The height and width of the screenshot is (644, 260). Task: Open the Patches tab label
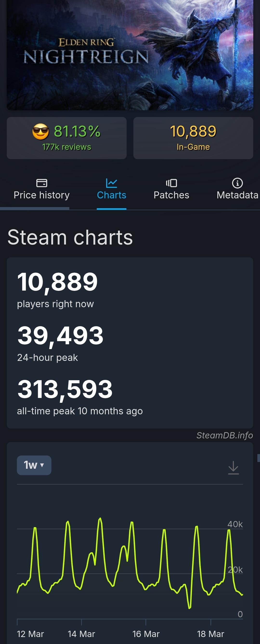click(171, 195)
